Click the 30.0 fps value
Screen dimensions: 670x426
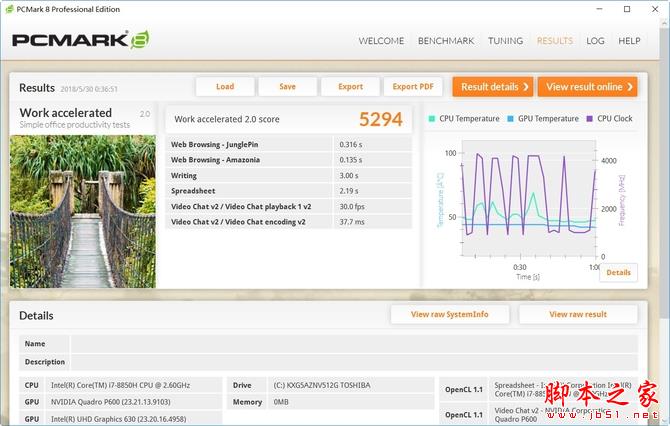pyautogui.click(x=352, y=206)
